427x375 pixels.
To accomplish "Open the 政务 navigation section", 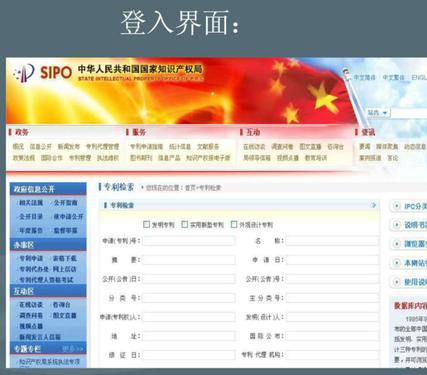I will [x=22, y=132].
